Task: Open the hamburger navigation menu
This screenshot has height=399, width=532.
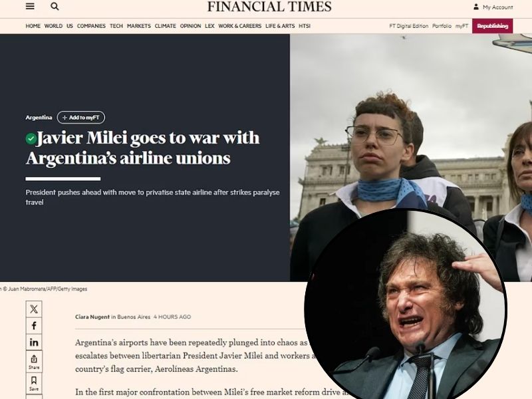Action: 30,7
